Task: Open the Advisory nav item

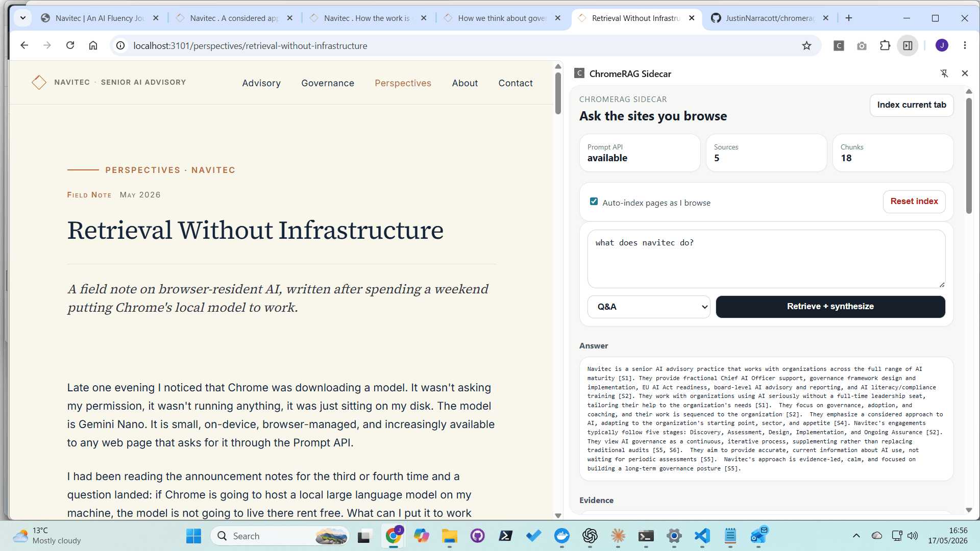Action: pyautogui.click(x=261, y=83)
